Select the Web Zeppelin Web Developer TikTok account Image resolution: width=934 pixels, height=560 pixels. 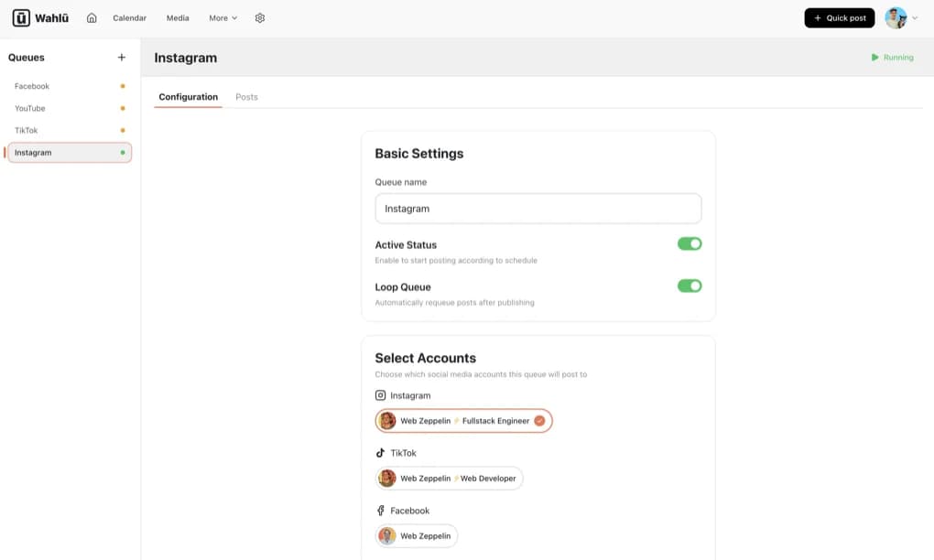tap(449, 478)
